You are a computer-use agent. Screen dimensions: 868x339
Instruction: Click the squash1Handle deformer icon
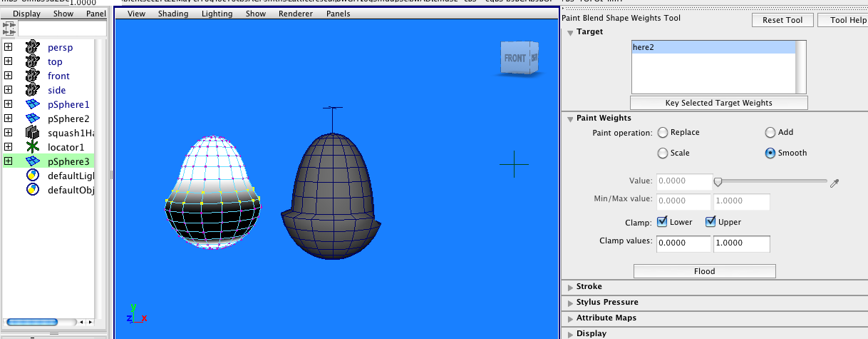point(32,133)
